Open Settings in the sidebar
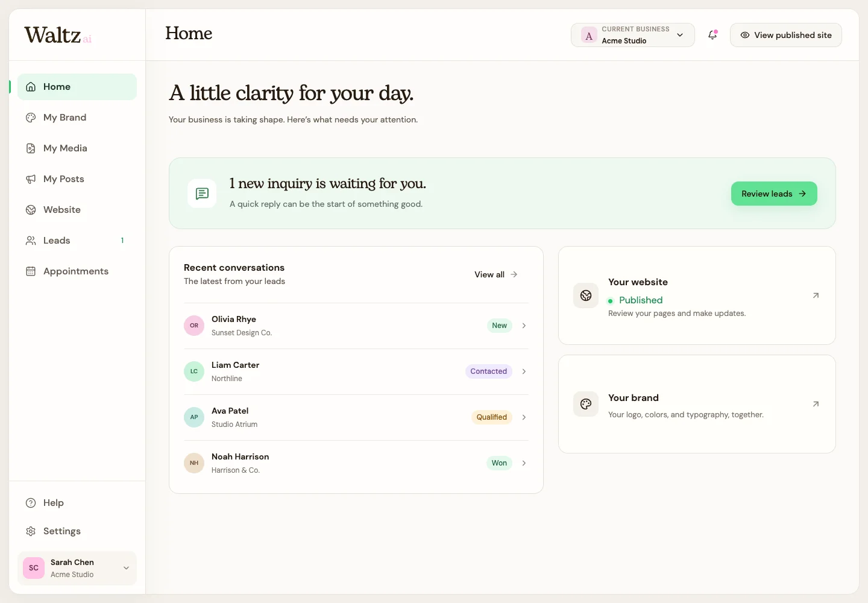This screenshot has width=868, height=603. click(x=77, y=531)
